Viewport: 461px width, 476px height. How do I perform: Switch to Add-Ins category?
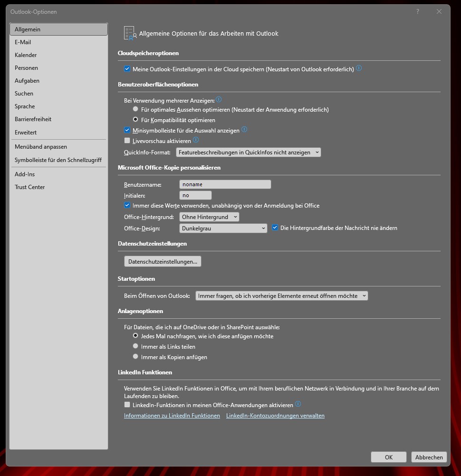coord(58,174)
